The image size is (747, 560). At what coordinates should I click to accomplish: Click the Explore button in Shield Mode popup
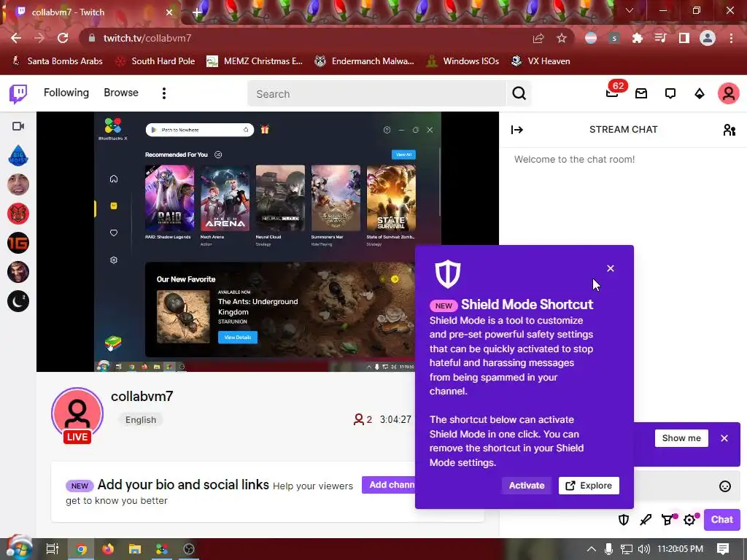click(589, 485)
